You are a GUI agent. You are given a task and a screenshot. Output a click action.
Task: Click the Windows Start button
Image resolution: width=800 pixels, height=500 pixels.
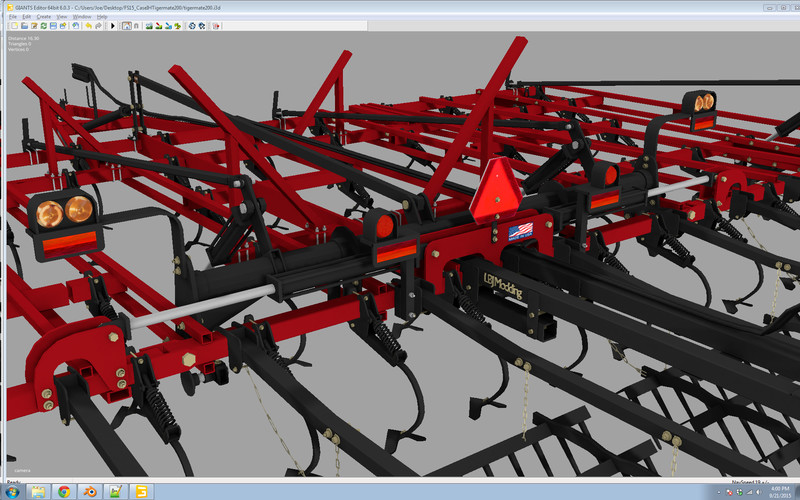coord(12,492)
